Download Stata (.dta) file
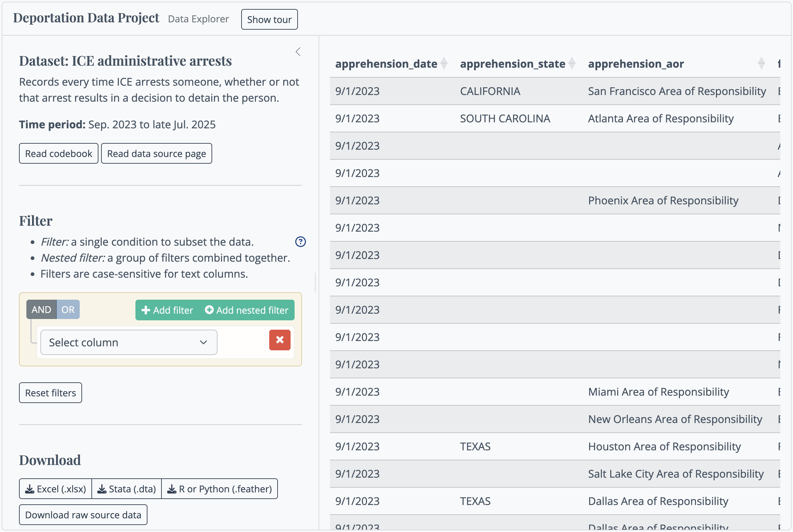Viewport: 793px width, 532px height. coord(127,489)
